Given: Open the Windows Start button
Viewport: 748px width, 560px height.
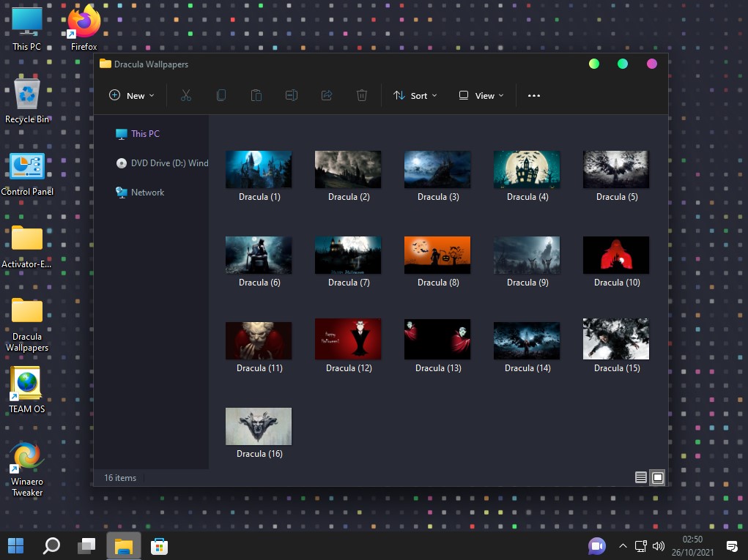Looking at the screenshot, I should point(15,545).
